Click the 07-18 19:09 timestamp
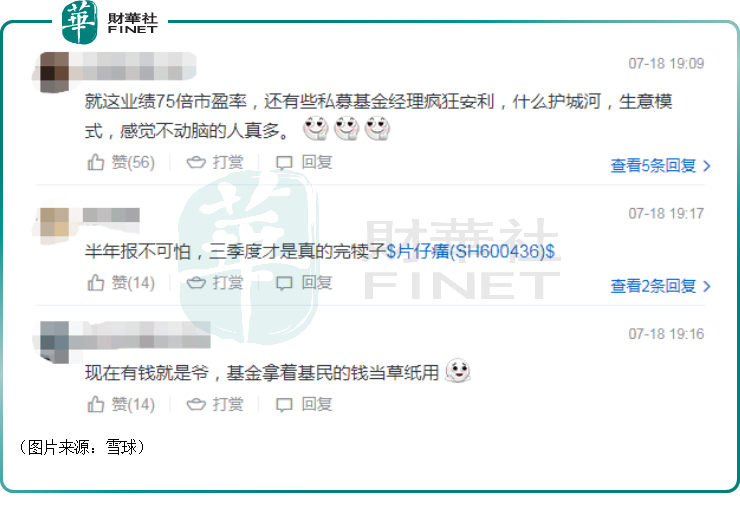 (666, 63)
